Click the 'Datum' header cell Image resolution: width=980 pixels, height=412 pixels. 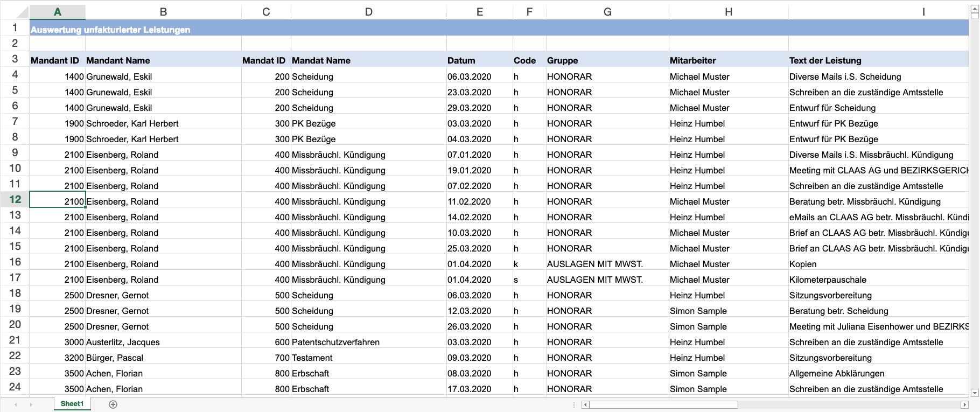point(480,60)
